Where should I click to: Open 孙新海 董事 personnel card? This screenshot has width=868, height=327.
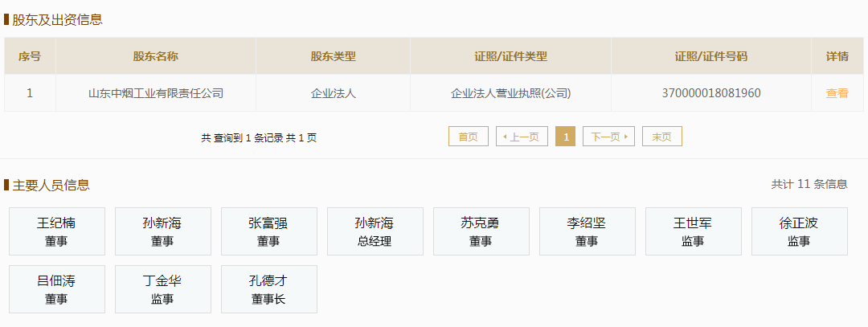pos(162,231)
